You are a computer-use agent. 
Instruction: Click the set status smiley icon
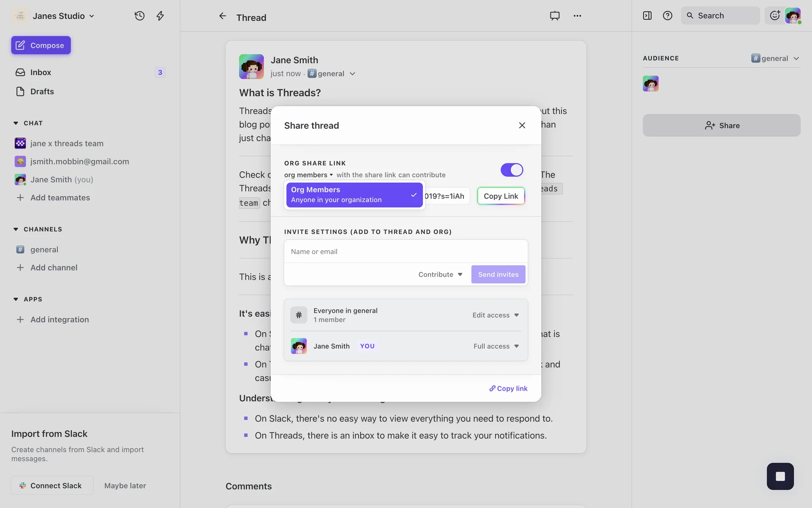(x=774, y=16)
